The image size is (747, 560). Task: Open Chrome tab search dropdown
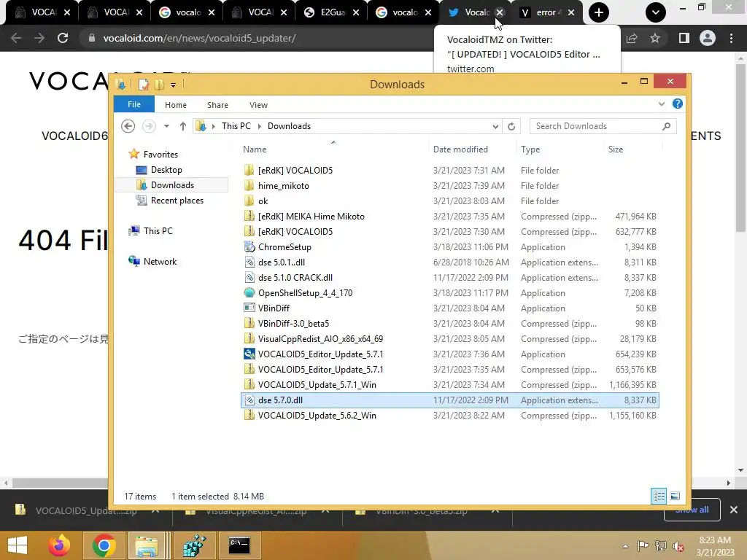[x=656, y=12]
